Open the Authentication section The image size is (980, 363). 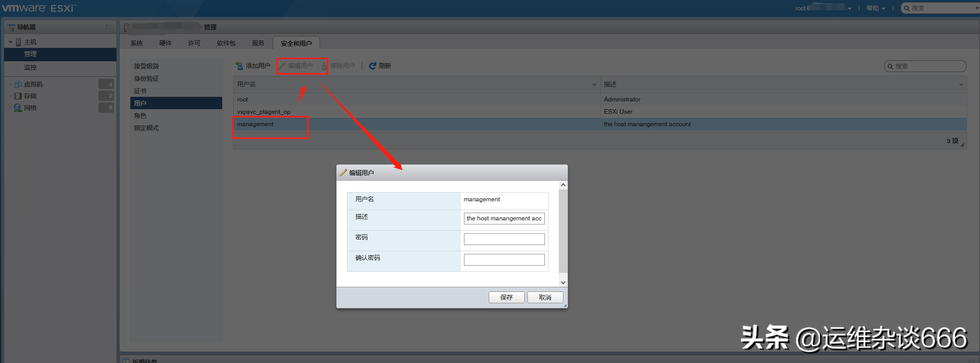coord(176,78)
